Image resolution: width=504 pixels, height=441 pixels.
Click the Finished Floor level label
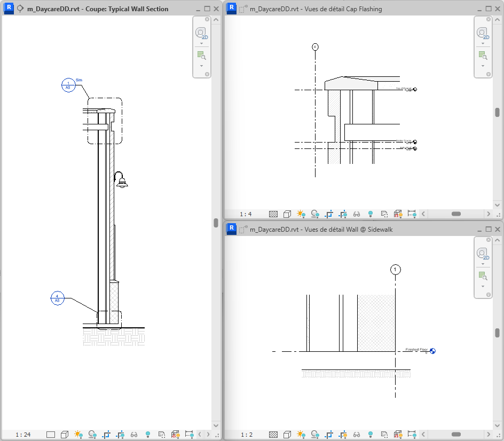pos(416,349)
